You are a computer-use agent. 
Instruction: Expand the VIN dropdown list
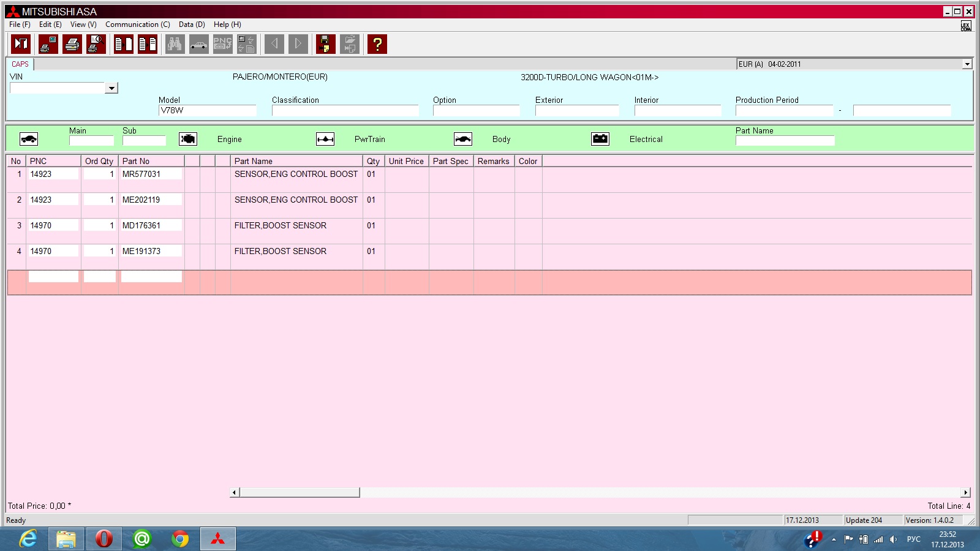pos(111,88)
